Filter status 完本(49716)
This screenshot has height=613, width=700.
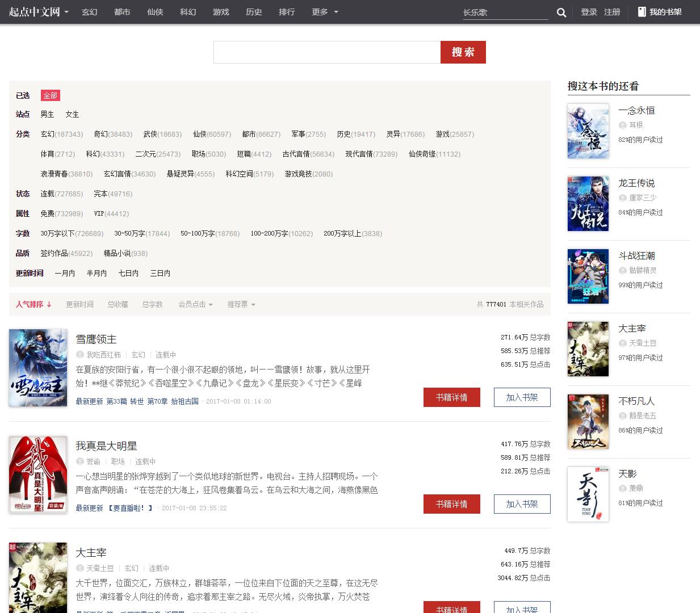tap(113, 194)
